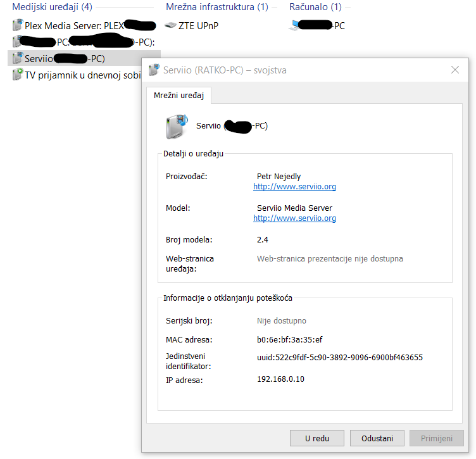Select the 'ZTE UPnP' item label
476x459 pixels.
coord(198,25)
